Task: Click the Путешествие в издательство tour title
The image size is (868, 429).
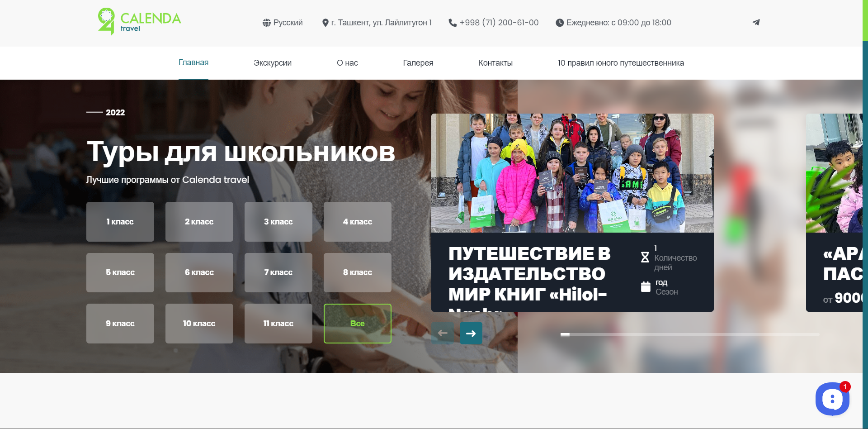Action: click(x=529, y=274)
